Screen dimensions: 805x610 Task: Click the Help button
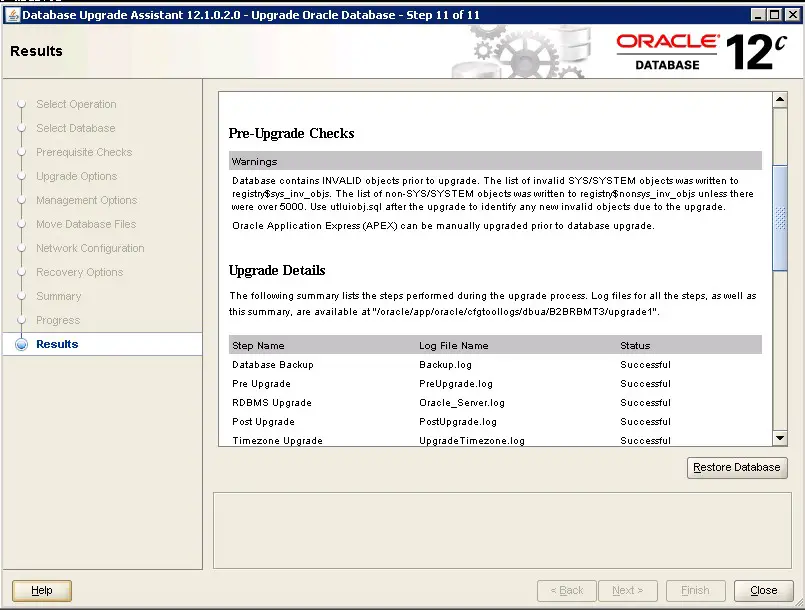(x=42, y=590)
